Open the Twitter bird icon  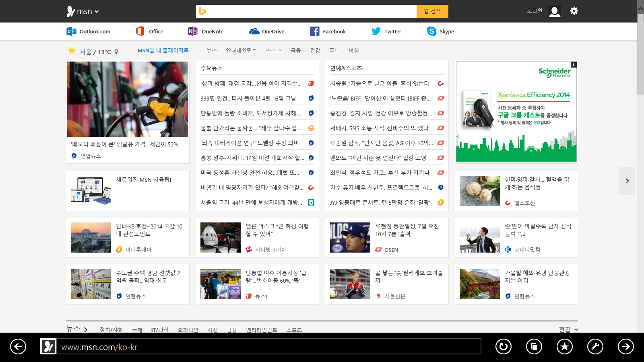coord(376,31)
